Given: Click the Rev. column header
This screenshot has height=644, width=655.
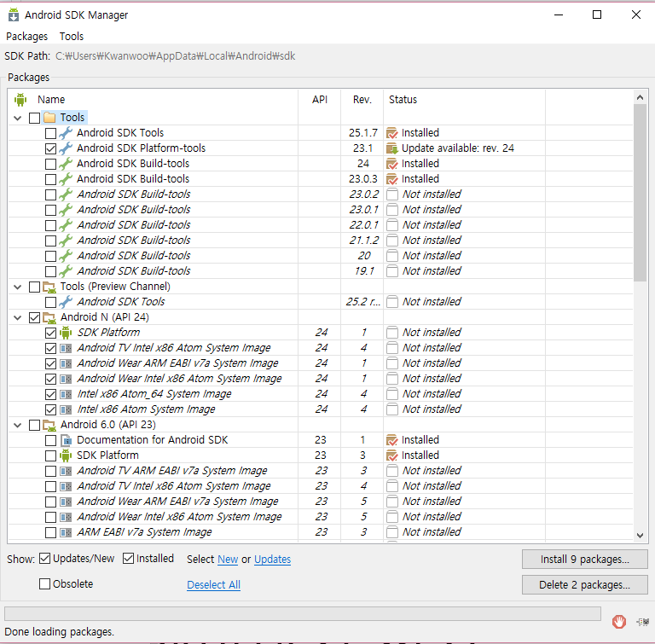Looking at the screenshot, I should pyautogui.click(x=362, y=100).
